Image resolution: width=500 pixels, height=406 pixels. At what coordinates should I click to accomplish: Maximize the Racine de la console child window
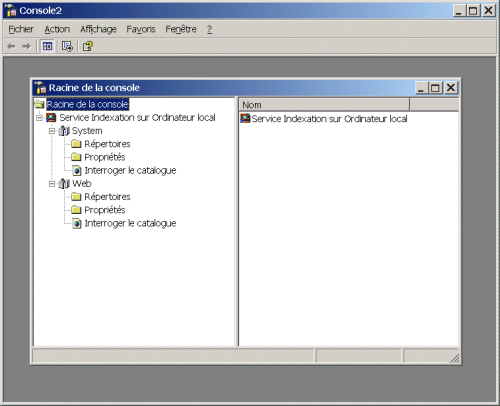[435, 88]
